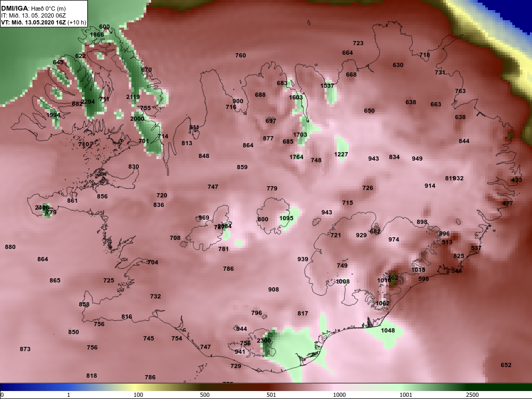Click the map value 1703
The height and width of the screenshot is (399, 532).
[300, 135]
